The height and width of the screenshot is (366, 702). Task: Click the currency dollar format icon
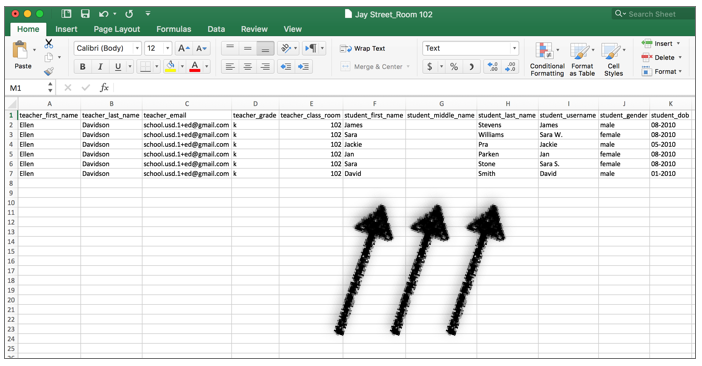pyautogui.click(x=430, y=67)
